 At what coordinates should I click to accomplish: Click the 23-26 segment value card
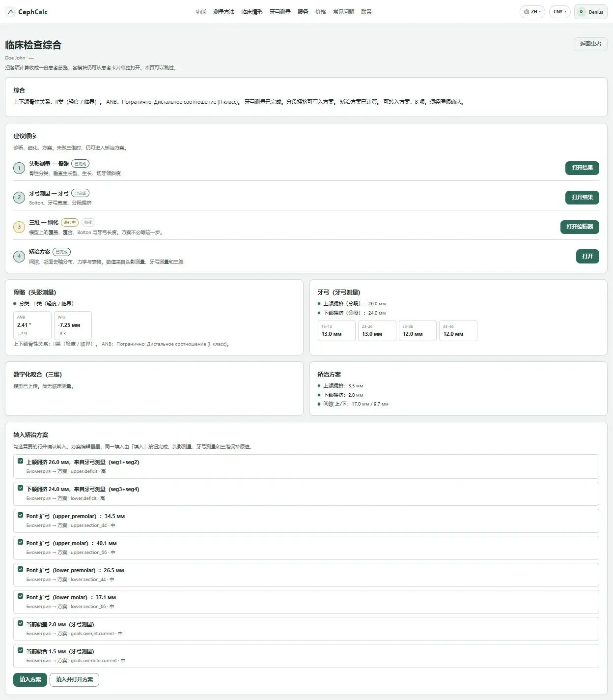click(377, 331)
